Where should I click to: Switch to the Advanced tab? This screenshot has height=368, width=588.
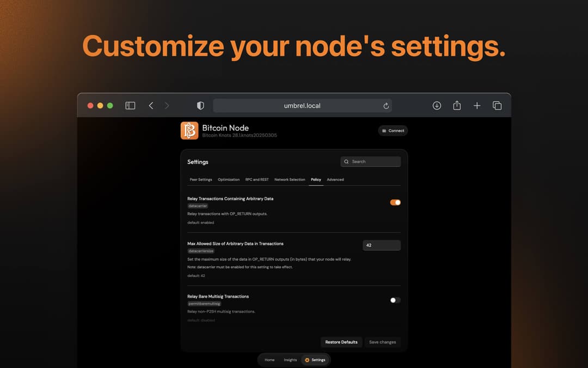tap(335, 179)
